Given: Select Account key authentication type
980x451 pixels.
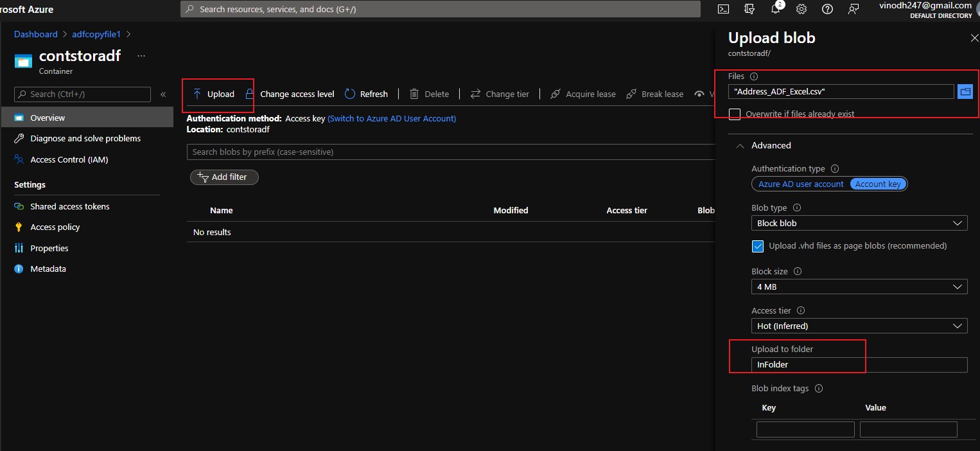Looking at the screenshot, I should (x=878, y=184).
